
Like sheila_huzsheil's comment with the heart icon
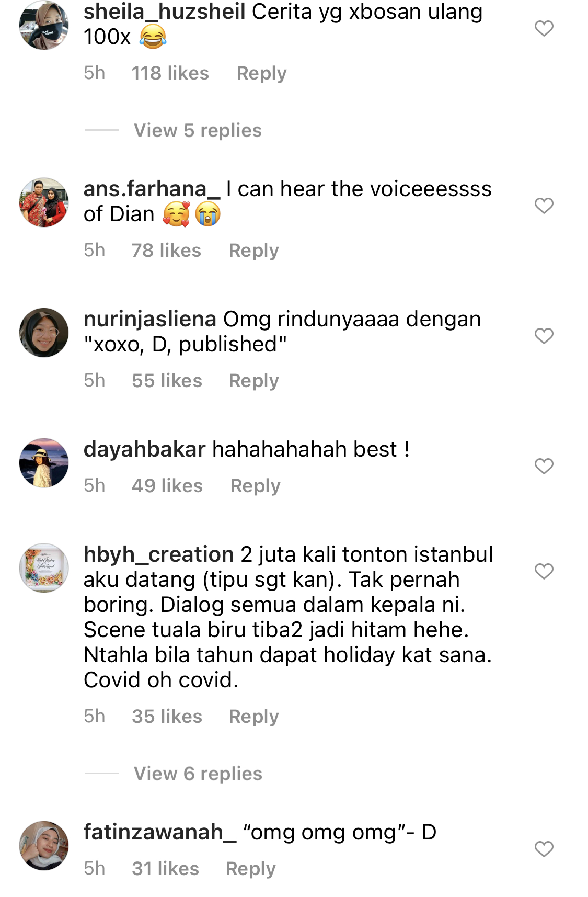tap(544, 28)
